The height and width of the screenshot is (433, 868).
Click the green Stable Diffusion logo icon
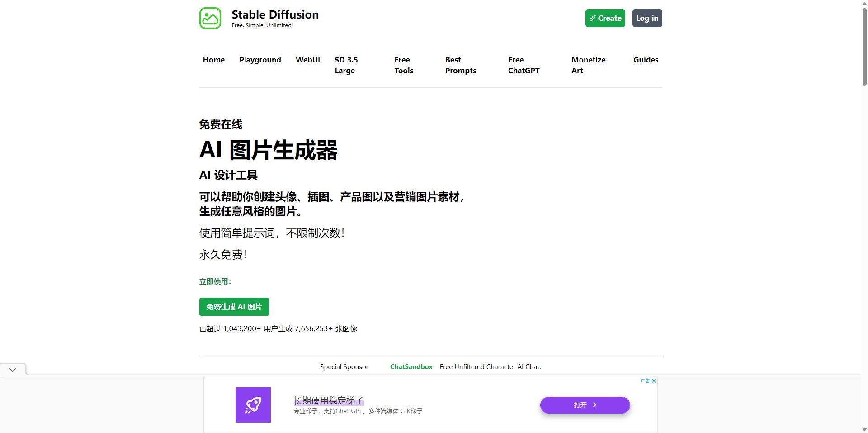(x=210, y=18)
